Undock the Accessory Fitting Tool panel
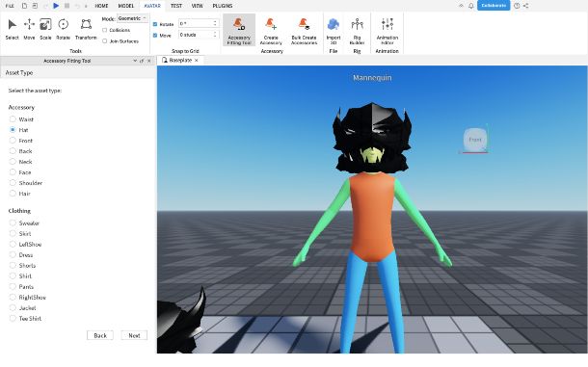This screenshot has width=588, height=367. click(142, 61)
